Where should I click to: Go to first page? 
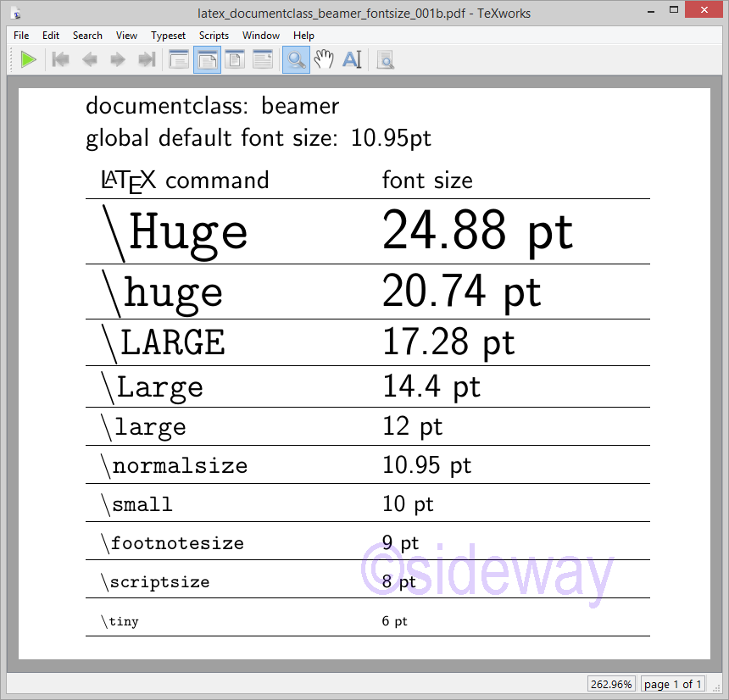pyautogui.click(x=60, y=60)
